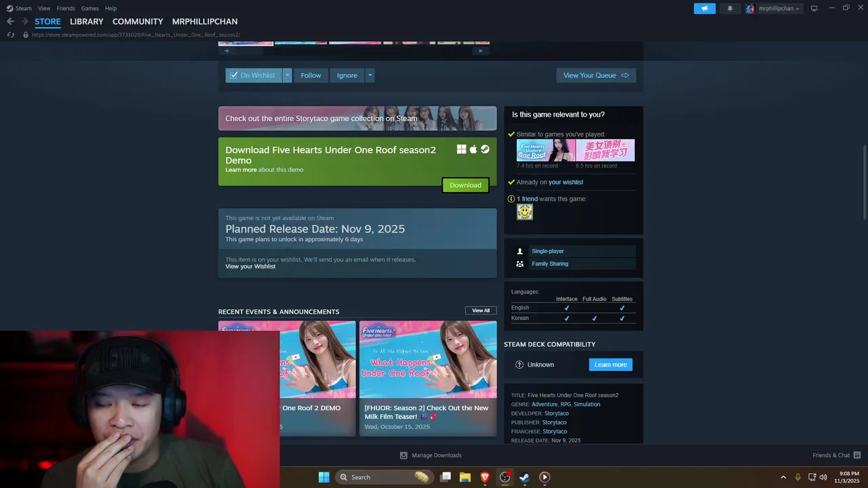Switch to the COMMUNITY tab
Image resolution: width=868 pixels, height=488 pixels.
(138, 22)
